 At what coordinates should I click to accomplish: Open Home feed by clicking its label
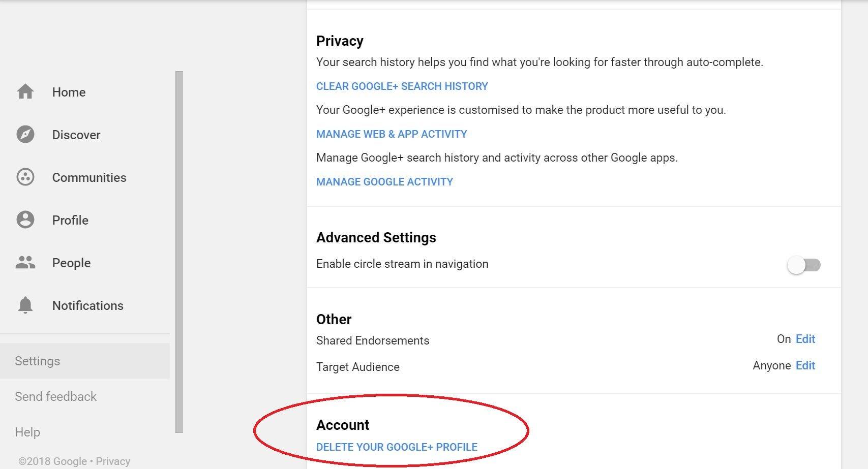pos(68,92)
